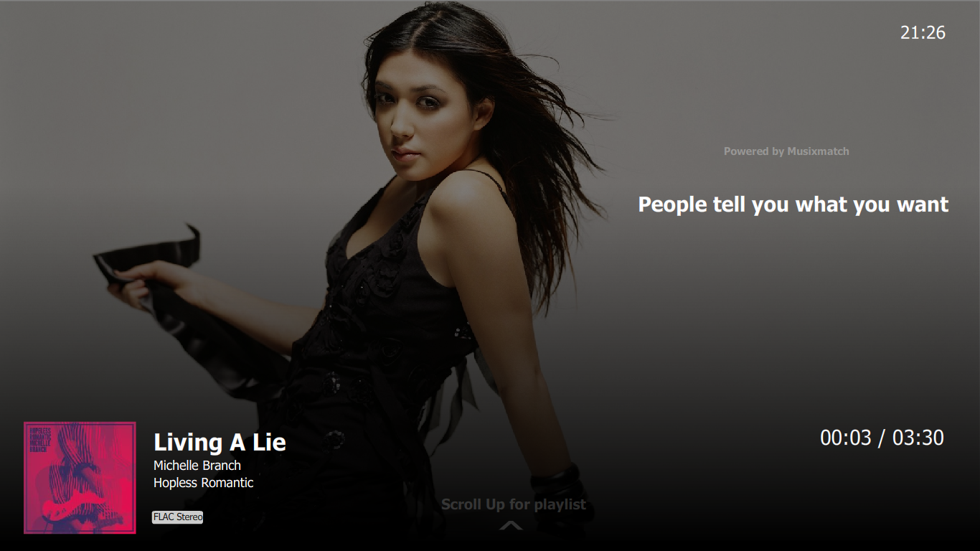
Task: Click the lyric line People tell you what you want
Action: [793, 204]
